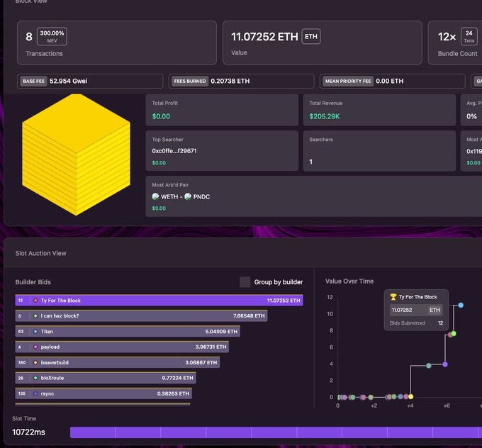Select the rsync builder bid bar

[x=103, y=393]
